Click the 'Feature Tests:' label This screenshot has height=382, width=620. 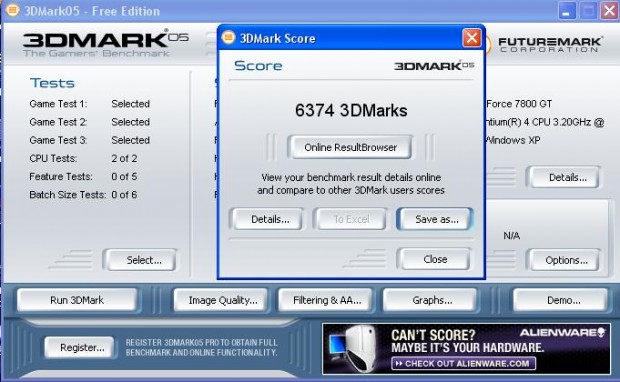[x=61, y=176]
